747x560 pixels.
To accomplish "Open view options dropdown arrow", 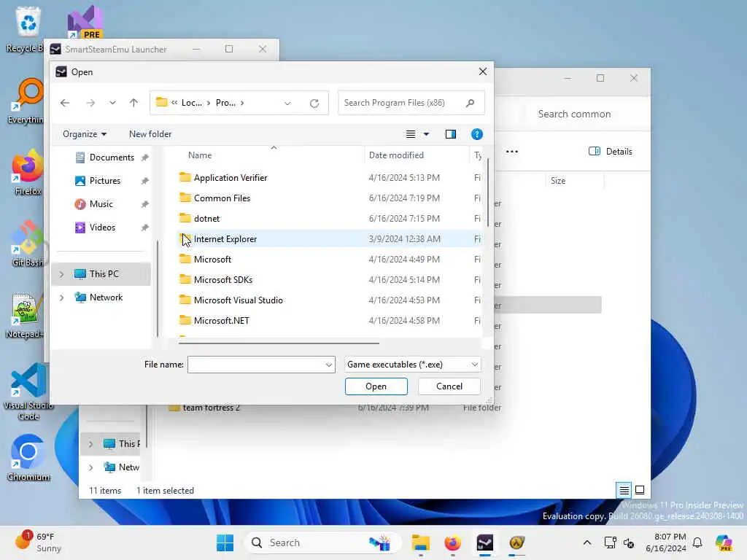I will click(426, 134).
